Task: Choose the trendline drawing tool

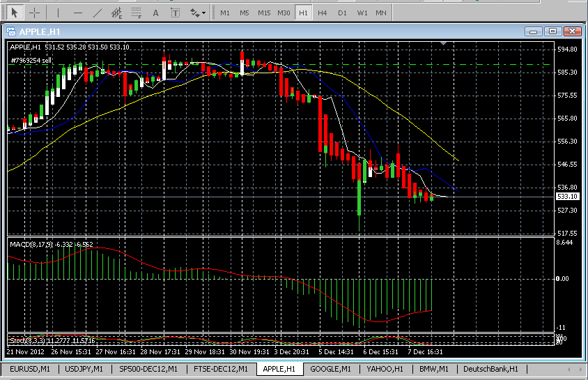Action: tap(97, 13)
